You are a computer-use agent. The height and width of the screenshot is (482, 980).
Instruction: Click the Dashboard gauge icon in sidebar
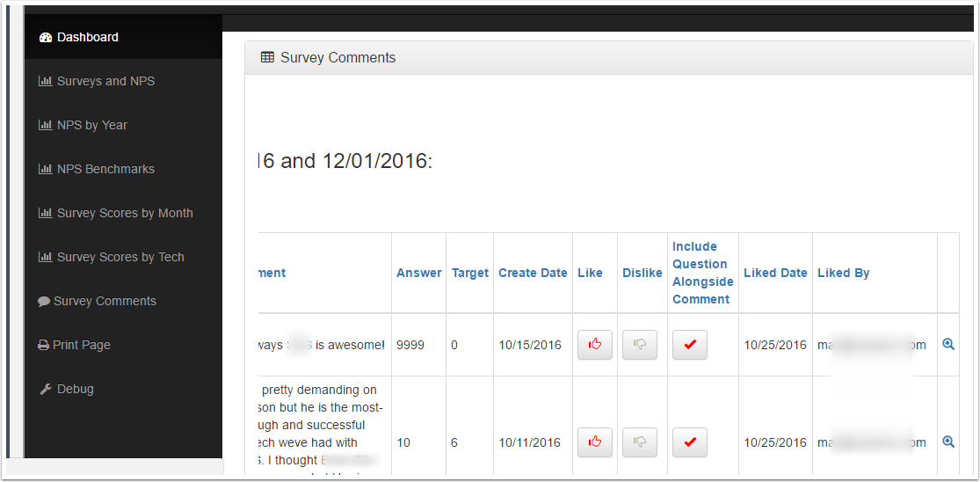(x=45, y=38)
